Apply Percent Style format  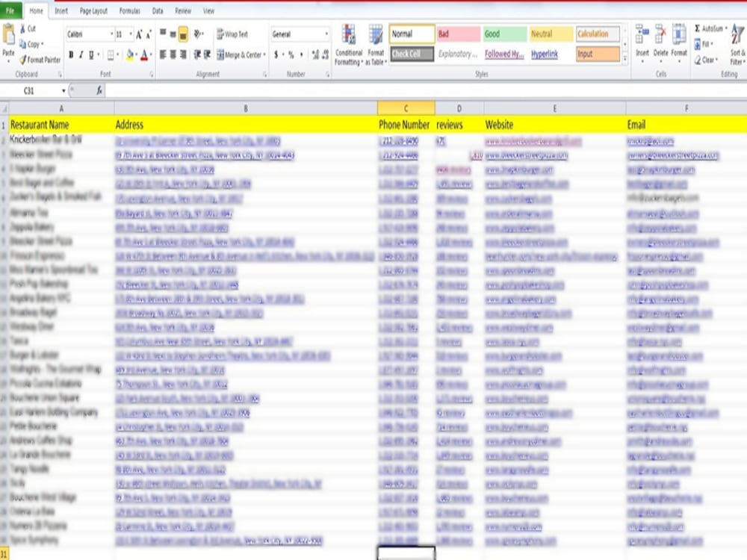(291, 55)
